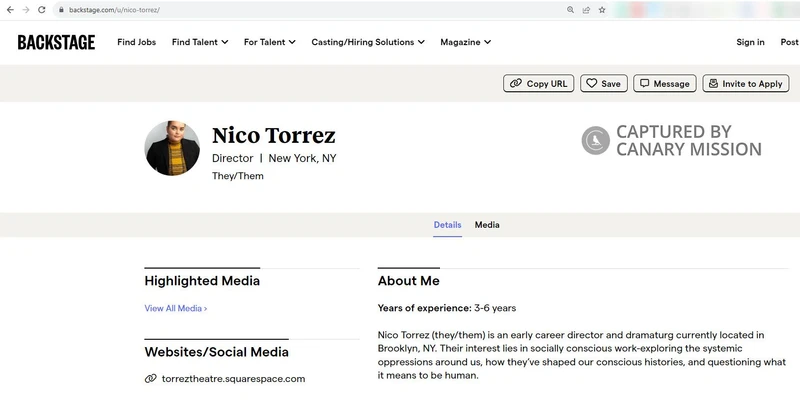Select the Details tab
The image size is (800, 406).
[x=447, y=225]
